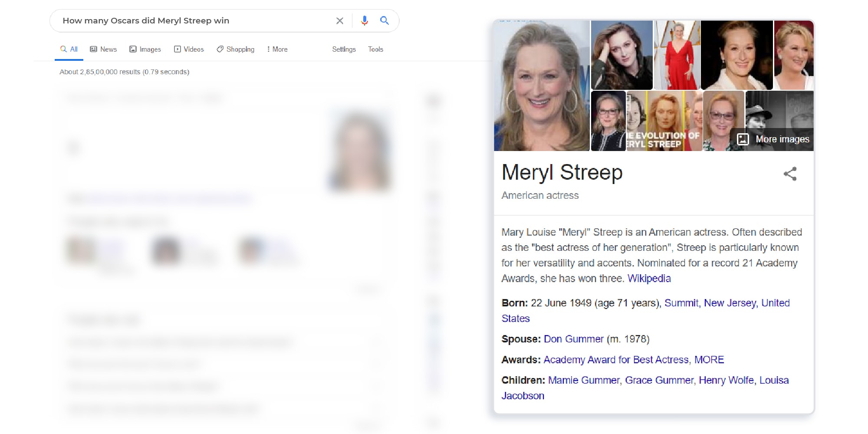Open More images in the knowledge panel
The width and height of the screenshot is (868, 434).
[x=773, y=139]
